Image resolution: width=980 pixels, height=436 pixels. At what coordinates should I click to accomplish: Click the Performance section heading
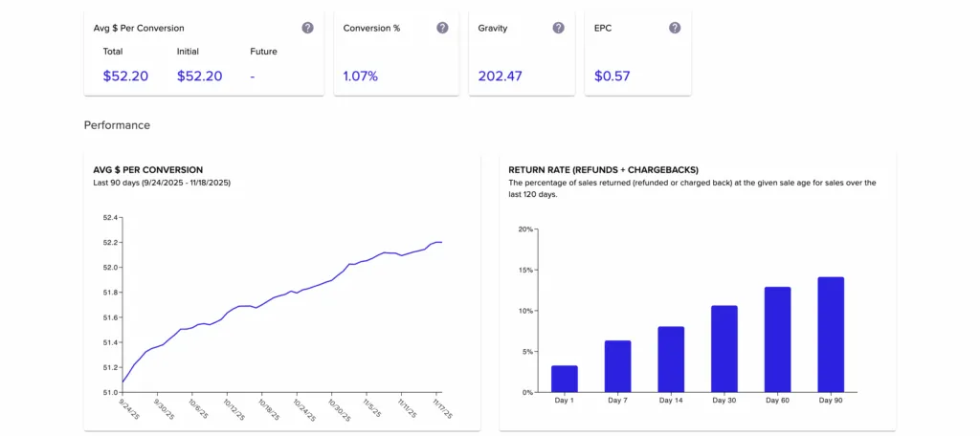click(x=117, y=125)
